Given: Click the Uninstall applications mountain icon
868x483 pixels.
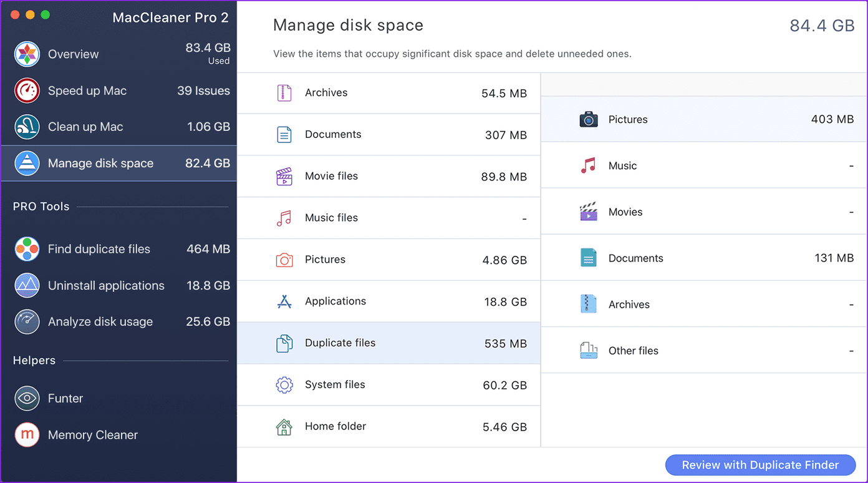Looking at the screenshot, I should click(x=27, y=285).
